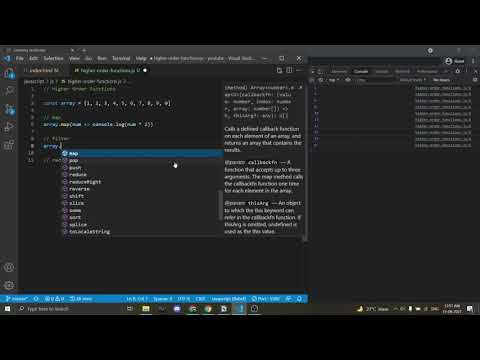Open the Accounts icon in activity bar
Viewport: 480px width, 360px height.
pos(9,267)
